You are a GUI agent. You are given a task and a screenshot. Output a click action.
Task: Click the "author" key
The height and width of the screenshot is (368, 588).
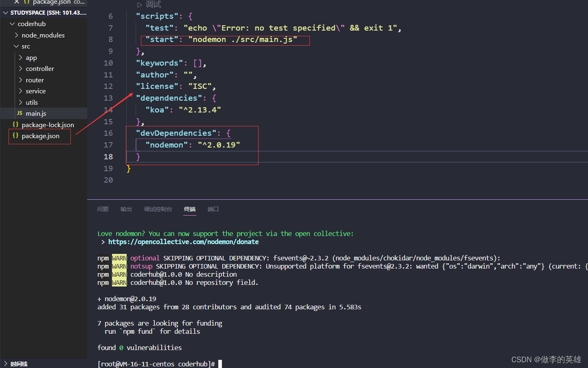[155, 75]
